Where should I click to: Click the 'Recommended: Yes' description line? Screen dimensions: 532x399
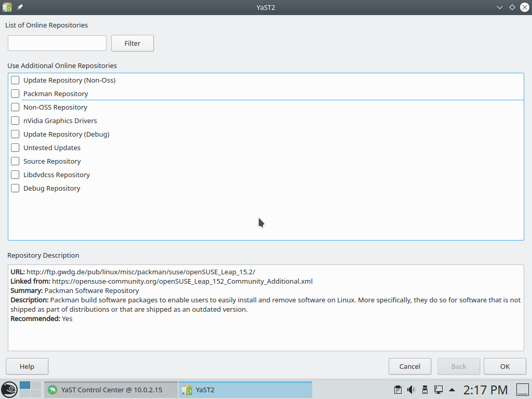click(42, 318)
